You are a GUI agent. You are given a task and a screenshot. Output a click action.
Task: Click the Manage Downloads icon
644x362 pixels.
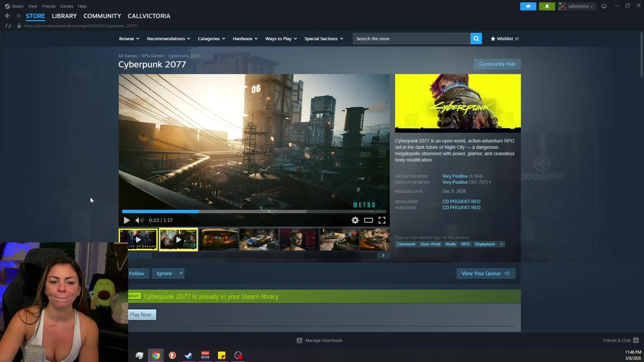pos(299,340)
